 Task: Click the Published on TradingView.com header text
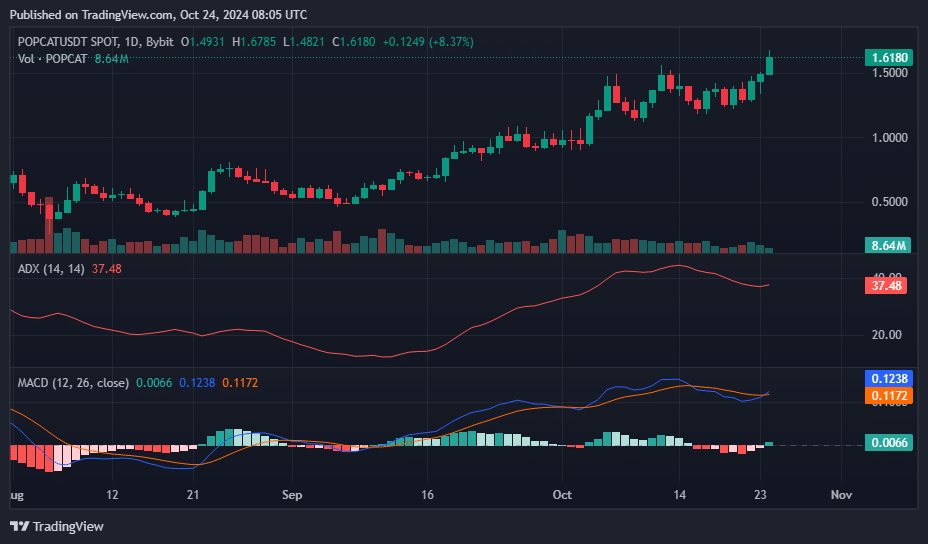158,15
